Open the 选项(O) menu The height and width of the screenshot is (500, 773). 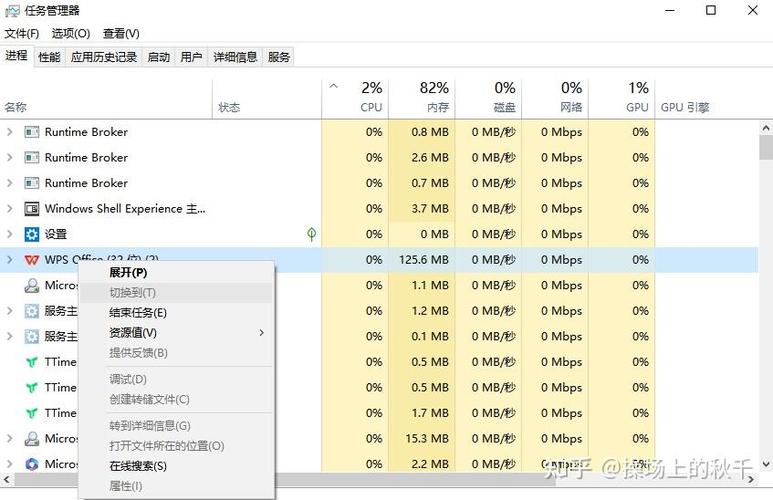71,34
